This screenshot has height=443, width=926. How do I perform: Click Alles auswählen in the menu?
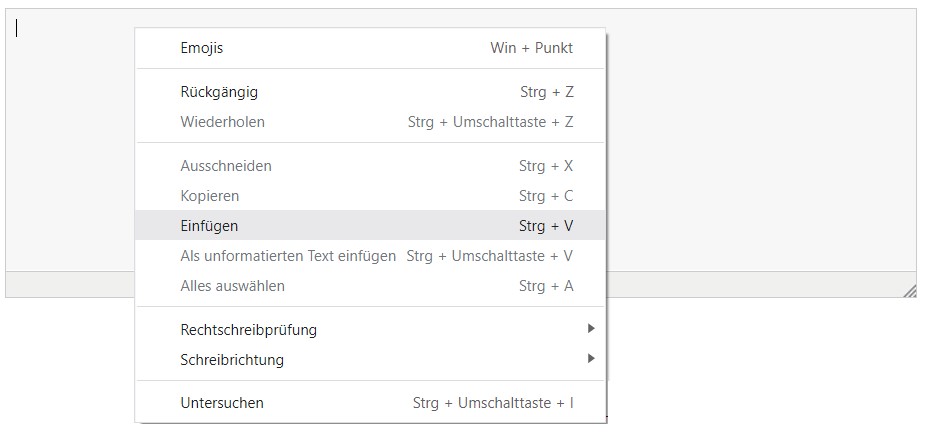pos(232,286)
